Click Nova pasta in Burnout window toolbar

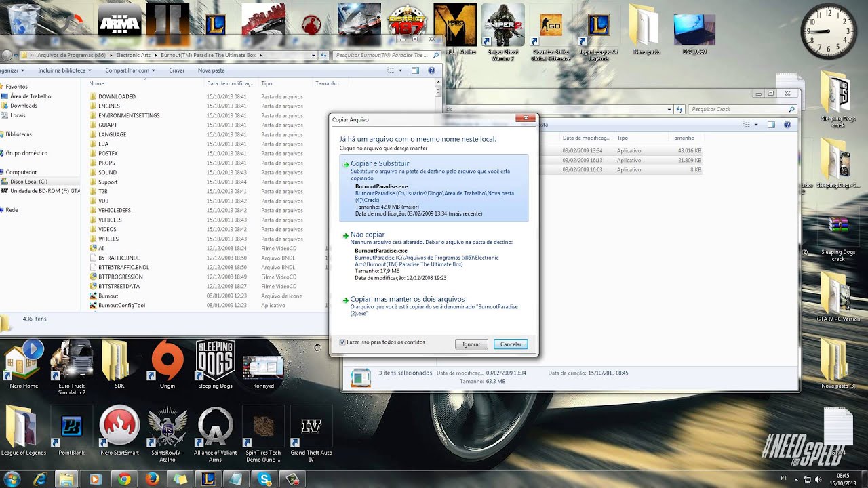pyautogui.click(x=211, y=70)
